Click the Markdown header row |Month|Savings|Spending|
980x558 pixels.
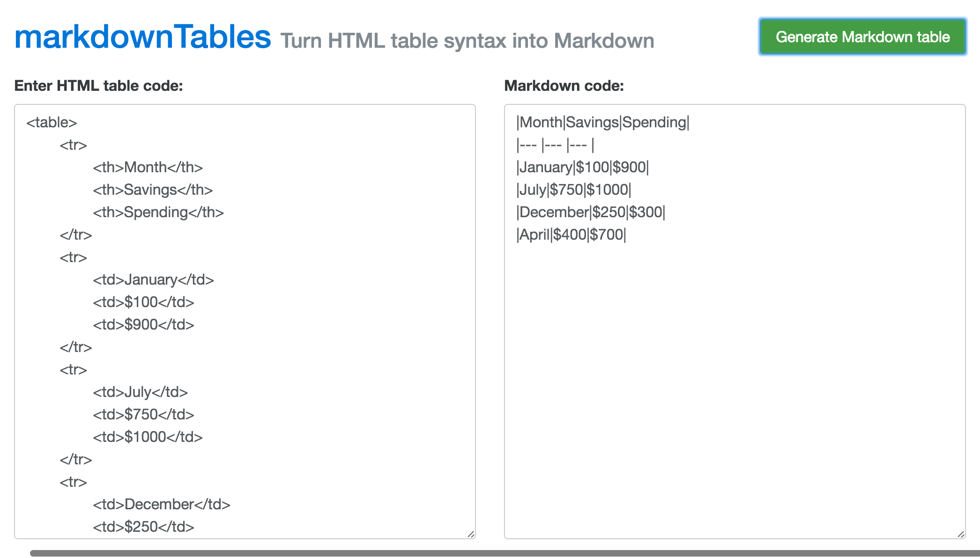602,123
